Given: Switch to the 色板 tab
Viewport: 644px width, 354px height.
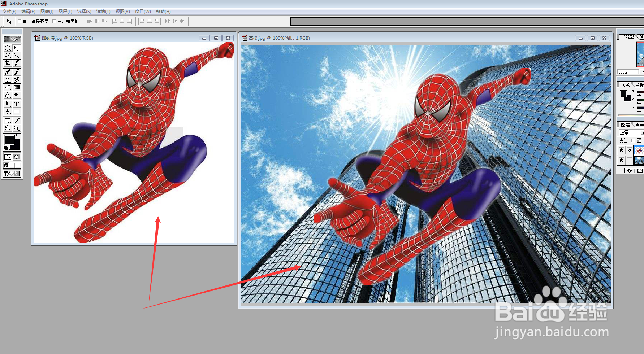Looking at the screenshot, I should [x=639, y=85].
